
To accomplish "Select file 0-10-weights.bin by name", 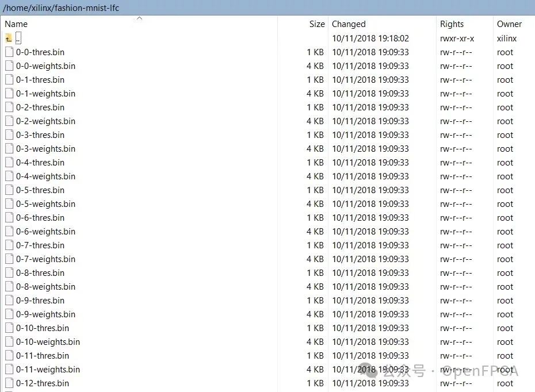I will click(x=48, y=342).
